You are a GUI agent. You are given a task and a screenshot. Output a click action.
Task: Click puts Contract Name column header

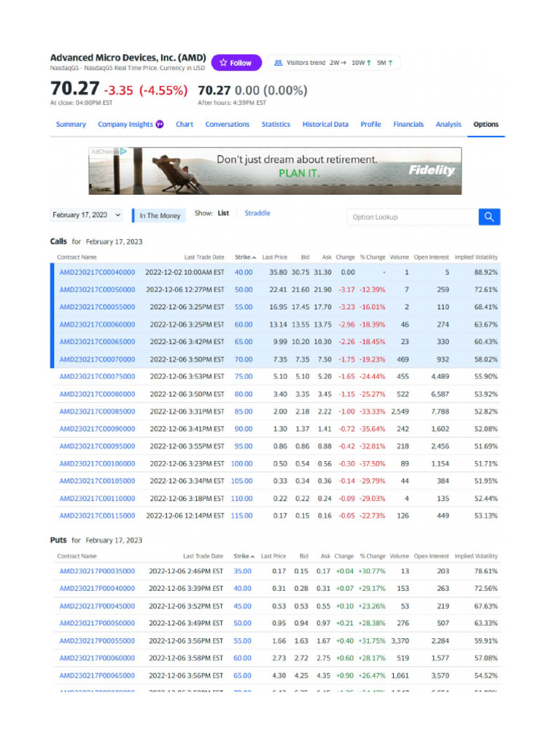click(77, 557)
